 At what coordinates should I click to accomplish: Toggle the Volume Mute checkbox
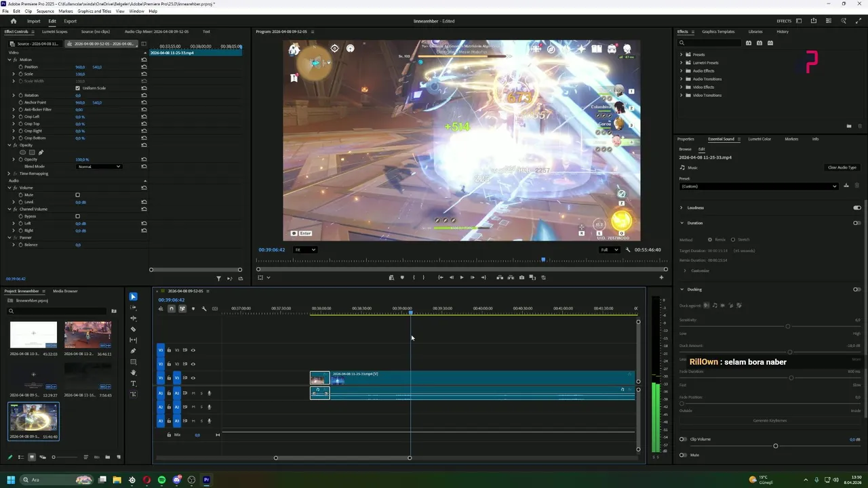[77, 195]
